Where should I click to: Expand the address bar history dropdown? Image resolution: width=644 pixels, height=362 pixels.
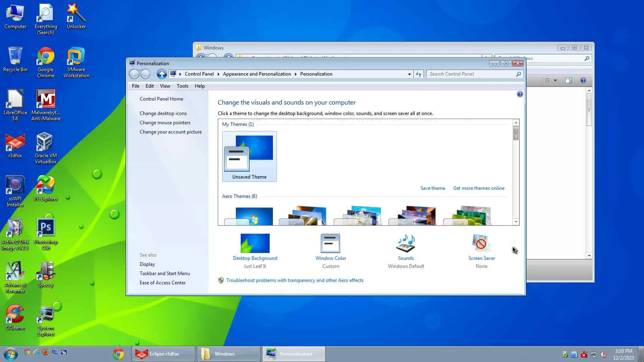(x=409, y=74)
